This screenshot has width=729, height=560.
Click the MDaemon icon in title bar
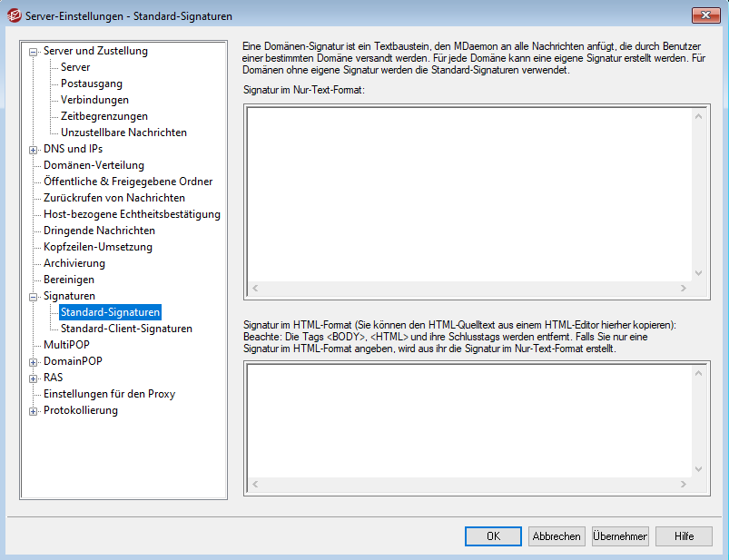click(14, 15)
